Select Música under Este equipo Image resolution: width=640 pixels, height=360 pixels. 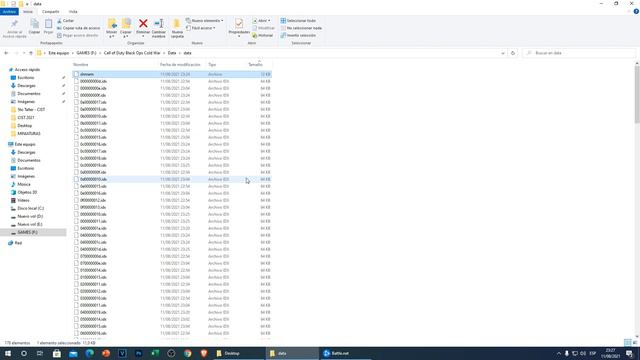click(x=24, y=184)
